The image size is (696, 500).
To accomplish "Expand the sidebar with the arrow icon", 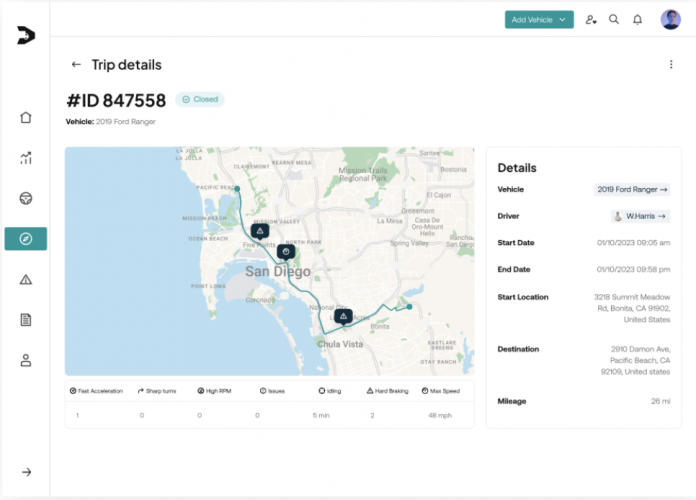I will pos(27,472).
